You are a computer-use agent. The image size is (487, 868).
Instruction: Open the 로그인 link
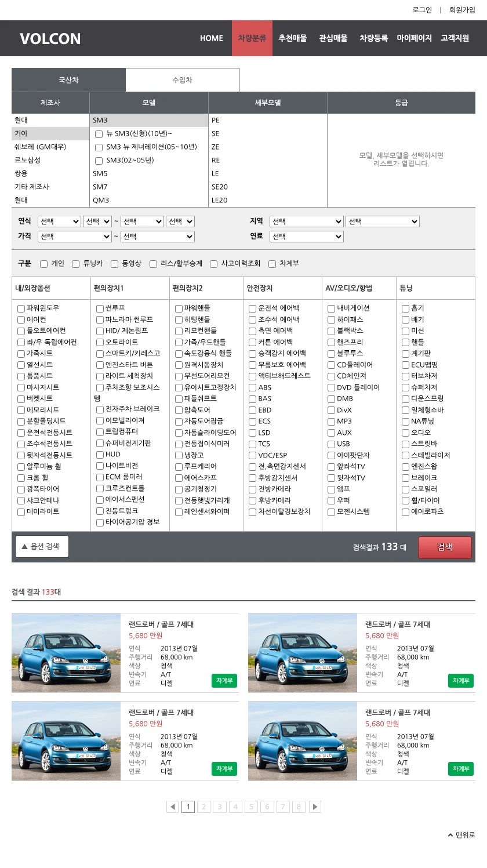tap(422, 10)
